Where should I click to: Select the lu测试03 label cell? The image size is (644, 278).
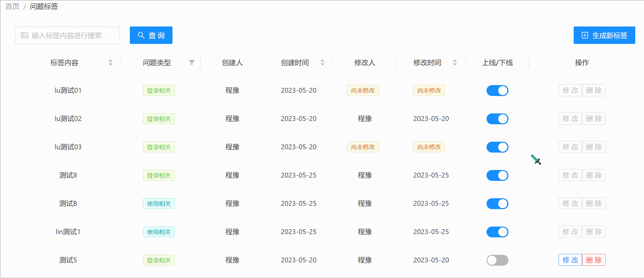point(68,147)
